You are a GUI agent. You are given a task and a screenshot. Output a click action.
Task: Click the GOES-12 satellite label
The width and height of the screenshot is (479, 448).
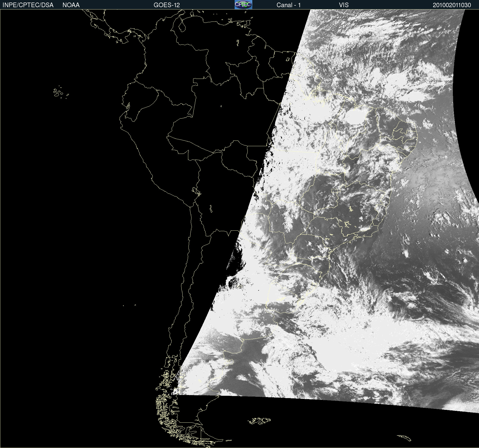pos(167,5)
